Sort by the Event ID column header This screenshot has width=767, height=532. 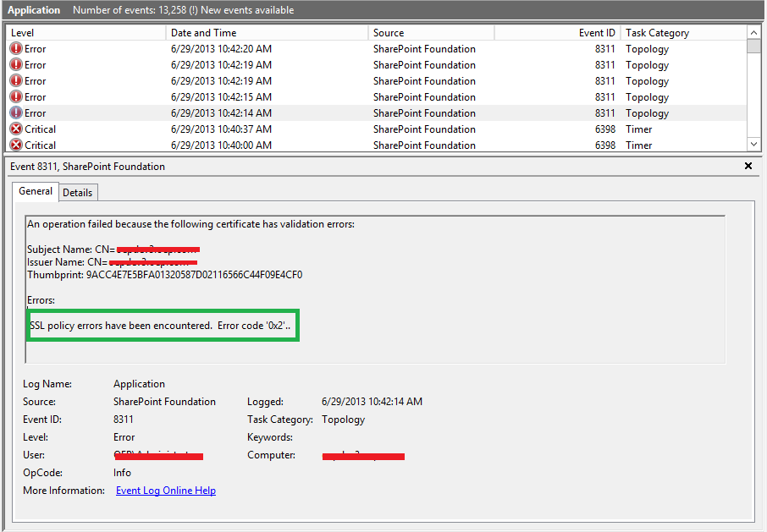[558, 33]
